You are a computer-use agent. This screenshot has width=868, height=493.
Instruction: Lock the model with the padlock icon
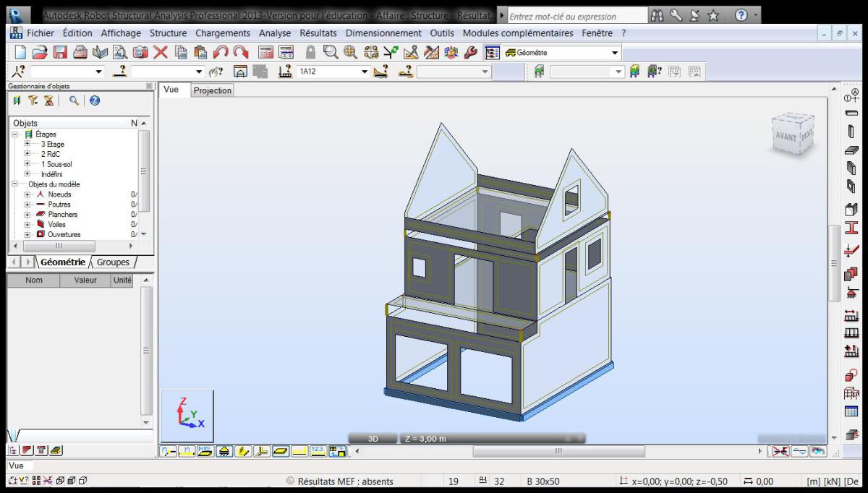(310, 52)
